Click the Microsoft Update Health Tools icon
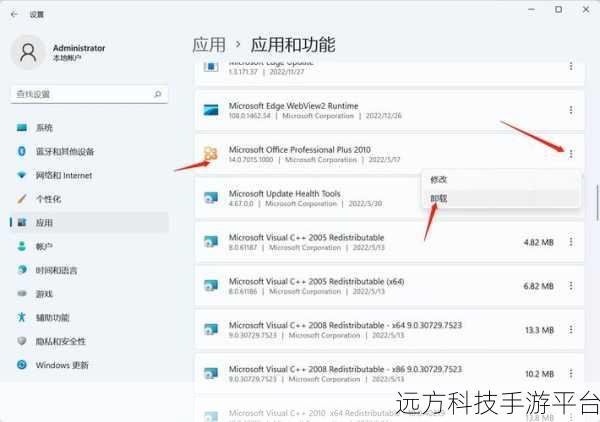 click(x=211, y=198)
